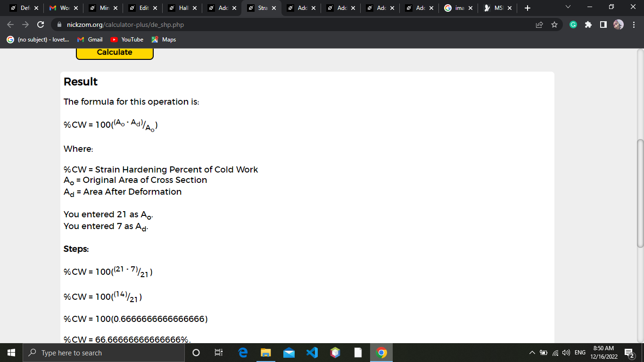This screenshot has width=644, height=362.
Task: Open the clock showing 8:50 AM
Action: [x=603, y=353]
